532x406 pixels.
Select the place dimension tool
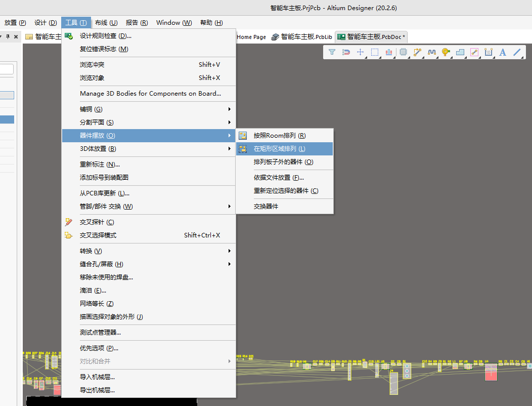[489, 52]
